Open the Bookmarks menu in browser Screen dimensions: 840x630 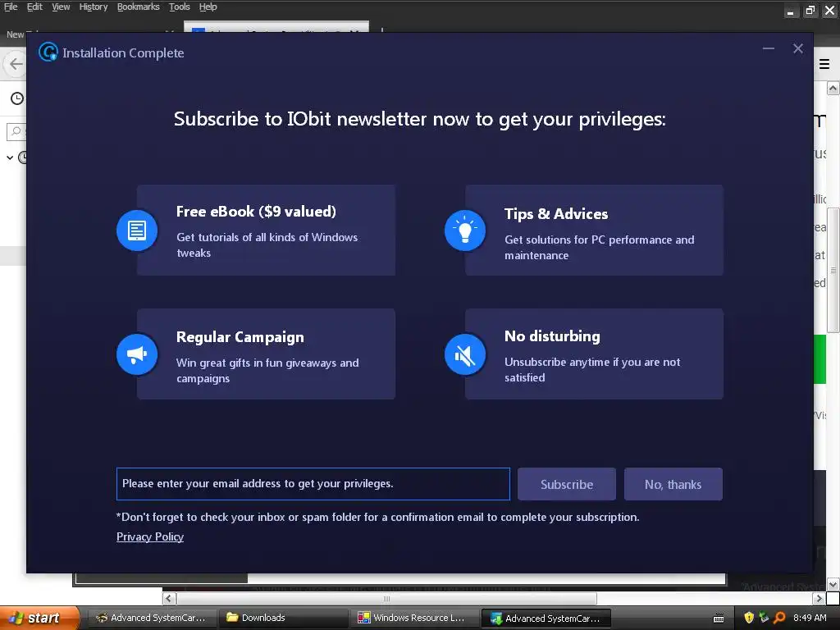pos(138,7)
